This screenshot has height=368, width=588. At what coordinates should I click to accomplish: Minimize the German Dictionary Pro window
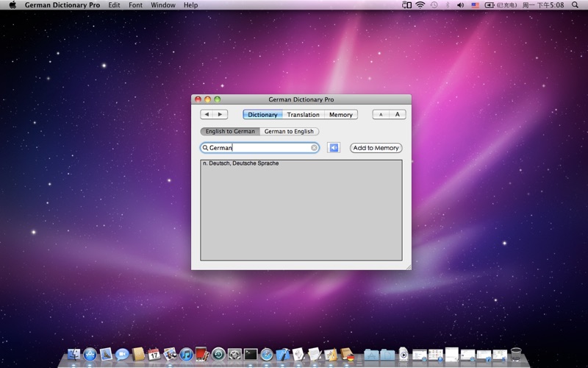[208, 99]
